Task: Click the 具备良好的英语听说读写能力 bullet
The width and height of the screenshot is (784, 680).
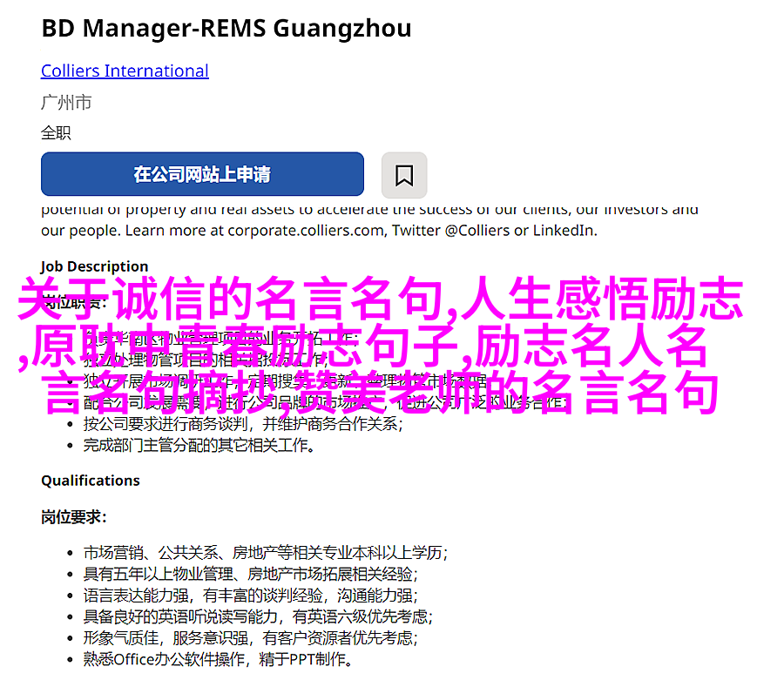Action: (x=258, y=617)
